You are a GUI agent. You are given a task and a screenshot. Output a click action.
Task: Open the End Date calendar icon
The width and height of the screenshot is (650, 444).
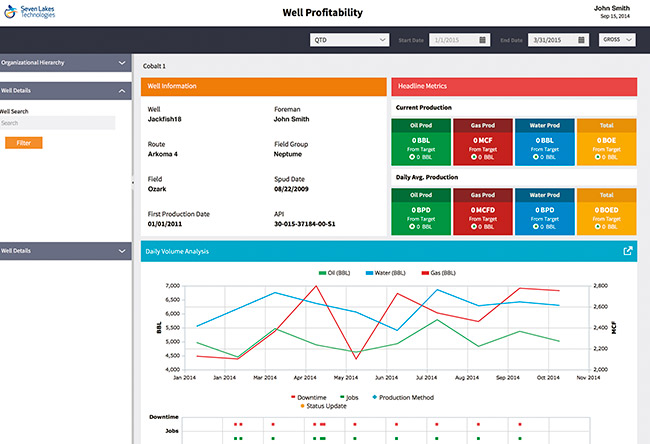(x=581, y=40)
